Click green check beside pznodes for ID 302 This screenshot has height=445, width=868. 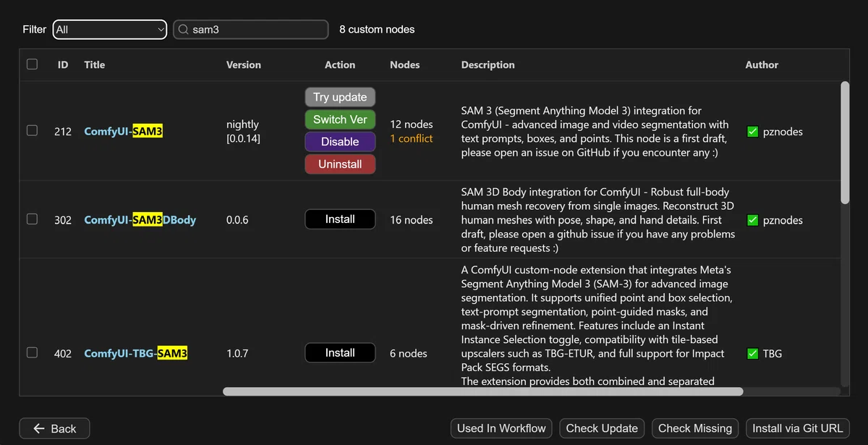pos(752,220)
